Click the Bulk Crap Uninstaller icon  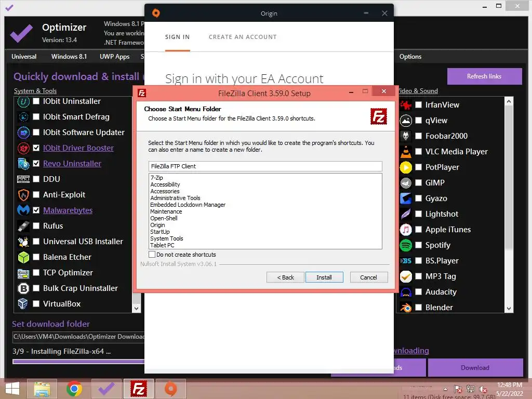click(23, 288)
